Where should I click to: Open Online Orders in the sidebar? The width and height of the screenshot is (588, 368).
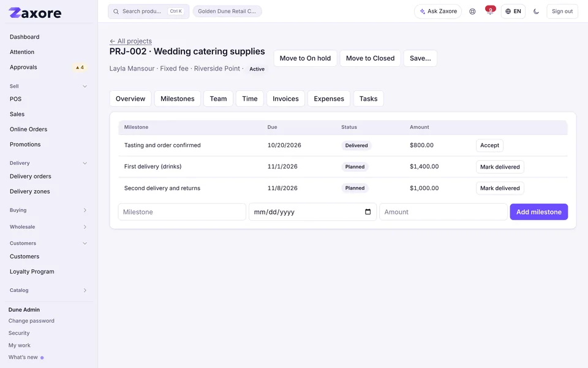click(29, 129)
